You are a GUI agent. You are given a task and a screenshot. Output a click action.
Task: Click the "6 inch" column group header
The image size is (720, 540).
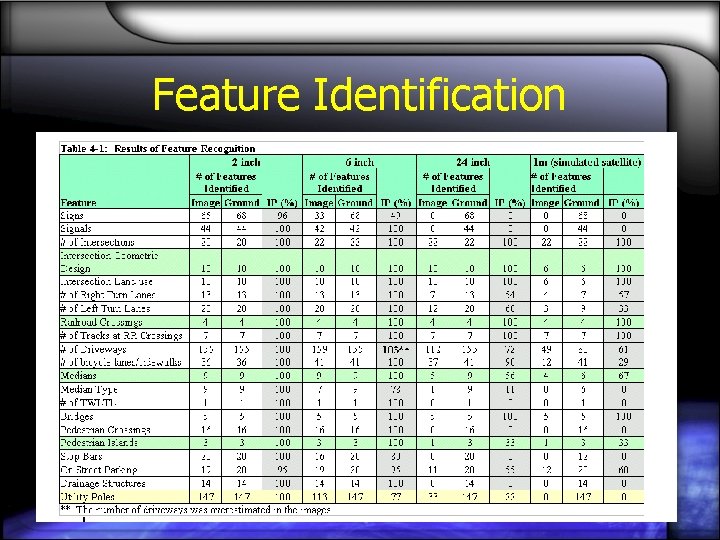click(360, 162)
